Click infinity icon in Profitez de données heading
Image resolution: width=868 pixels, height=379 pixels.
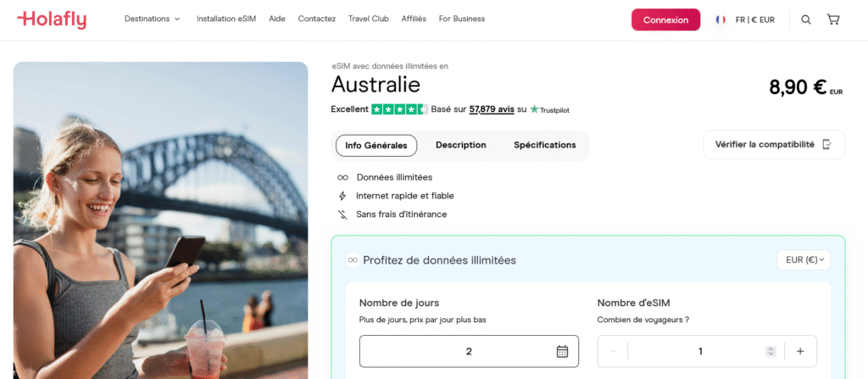(353, 259)
